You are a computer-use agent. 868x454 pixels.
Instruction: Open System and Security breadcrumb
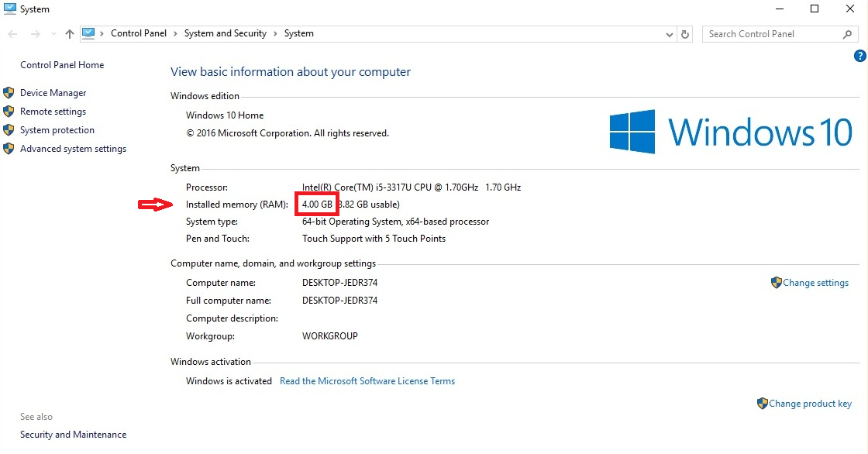click(x=226, y=33)
